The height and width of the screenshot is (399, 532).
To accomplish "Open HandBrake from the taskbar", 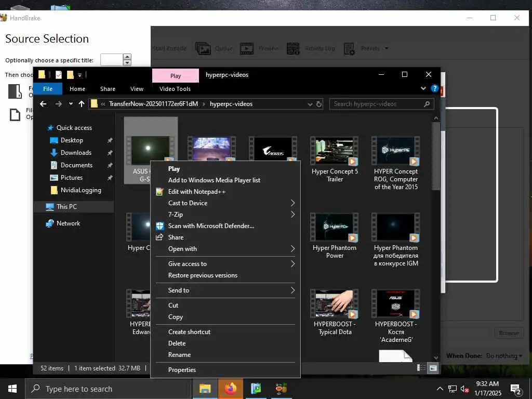I will point(281,389).
